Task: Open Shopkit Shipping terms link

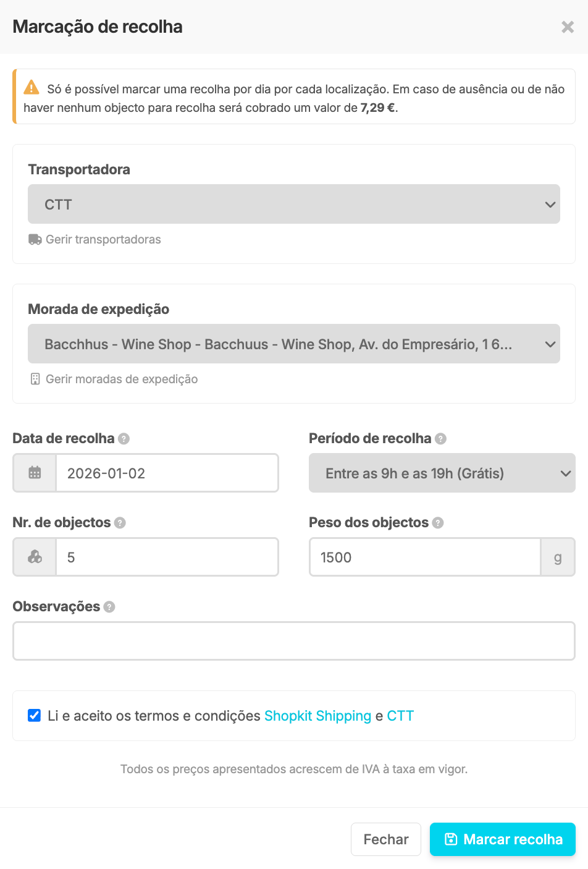Action: (x=317, y=716)
